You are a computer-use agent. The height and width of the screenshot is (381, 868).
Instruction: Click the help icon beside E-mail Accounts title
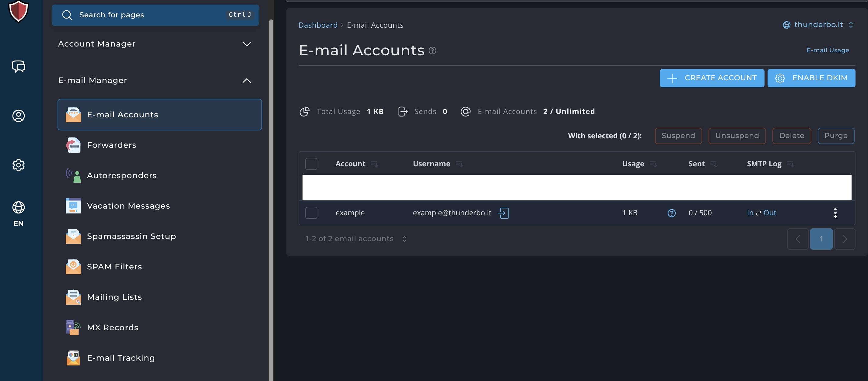pos(432,50)
